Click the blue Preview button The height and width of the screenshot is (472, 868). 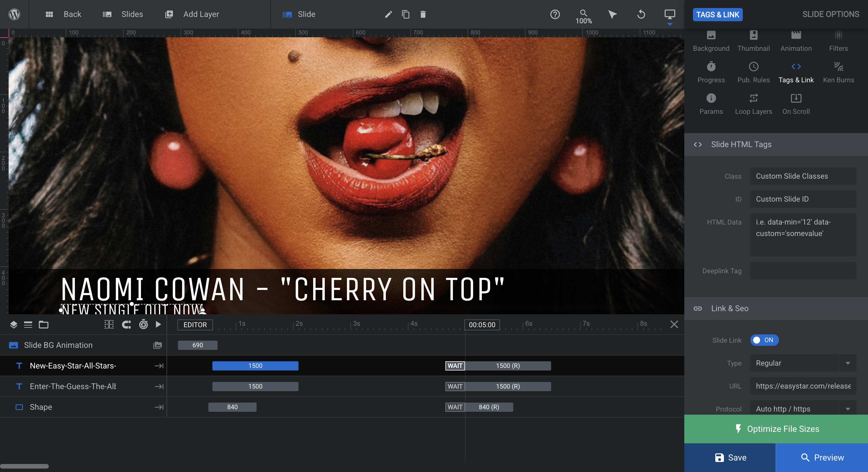[822, 458]
